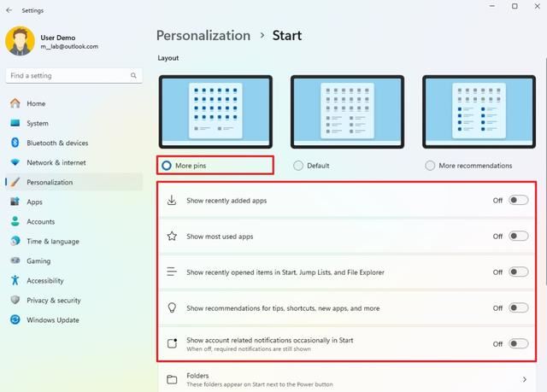Open Bluetooth & devices via its icon
The height and width of the screenshot is (392, 547).
(x=15, y=143)
